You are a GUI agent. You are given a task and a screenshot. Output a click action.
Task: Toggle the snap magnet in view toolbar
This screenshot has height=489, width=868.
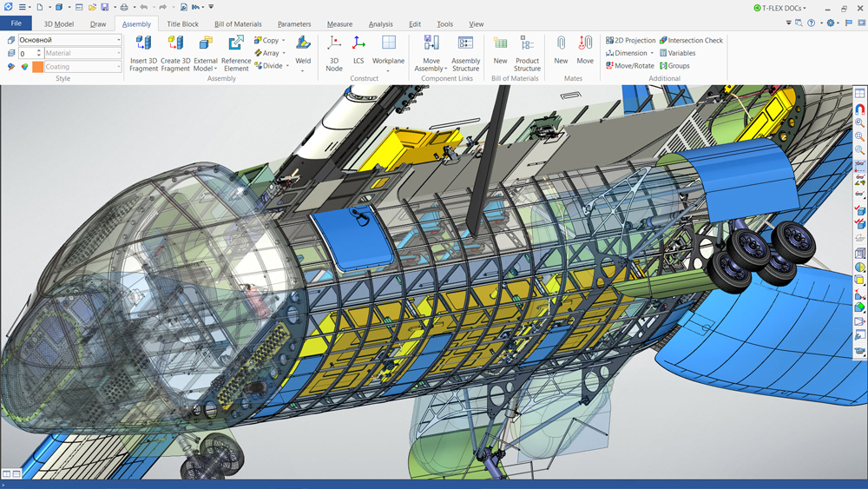click(859, 109)
